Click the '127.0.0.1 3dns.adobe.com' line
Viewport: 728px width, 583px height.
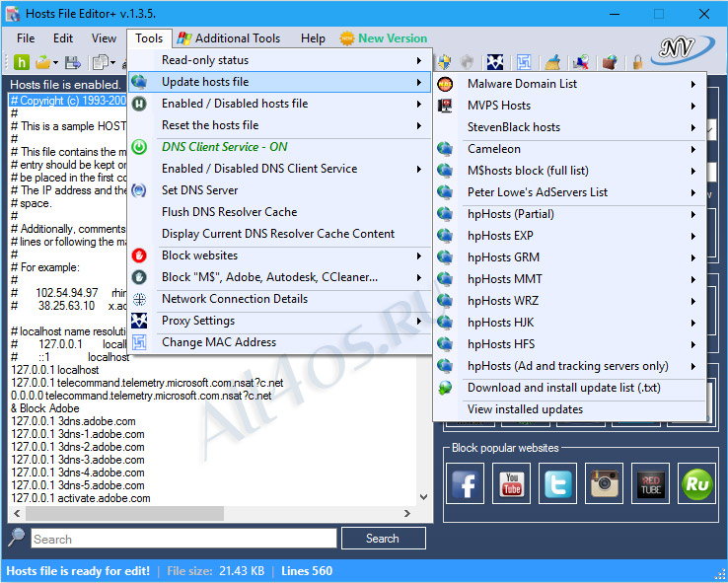coord(73,421)
